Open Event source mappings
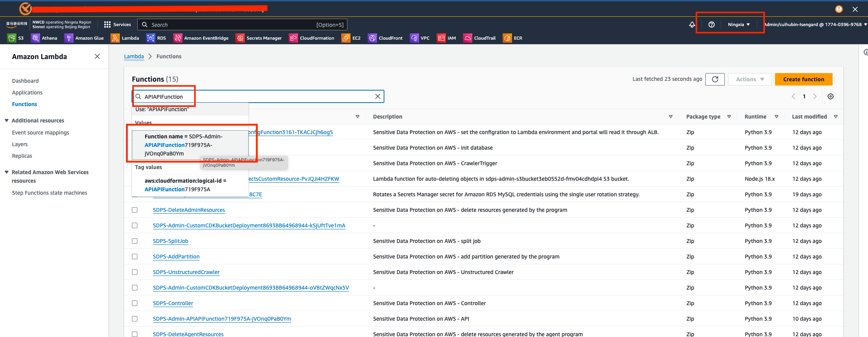868x337 pixels. [40, 133]
